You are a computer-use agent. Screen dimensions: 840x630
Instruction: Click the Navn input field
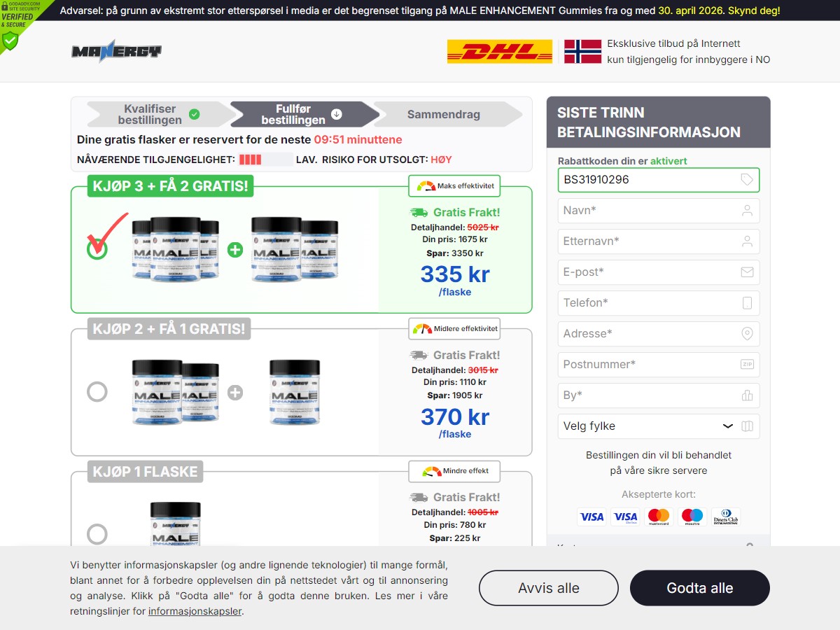[658, 211]
